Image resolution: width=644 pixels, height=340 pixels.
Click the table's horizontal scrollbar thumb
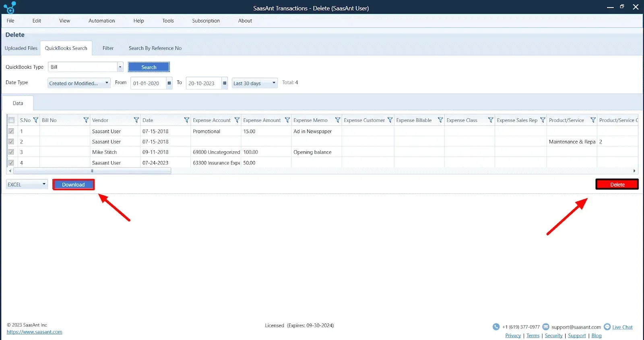pyautogui.click(x=92, y=171)
